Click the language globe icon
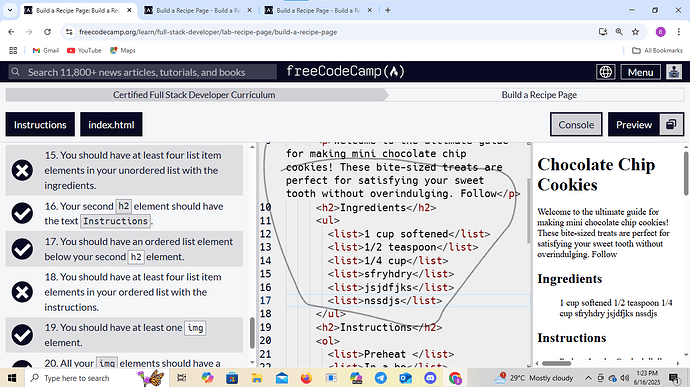Screen dimensions: 690x387 pos(606,72)
